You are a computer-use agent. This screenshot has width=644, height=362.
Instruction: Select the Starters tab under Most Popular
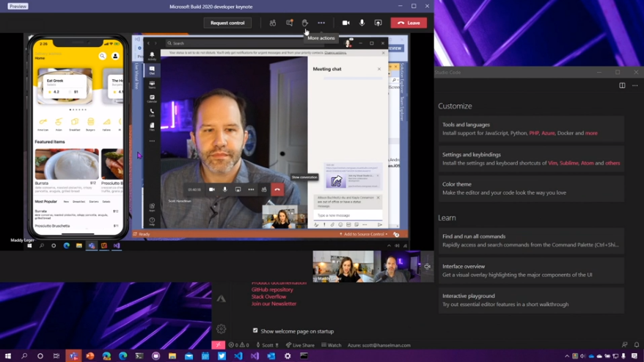coord(94,202)
